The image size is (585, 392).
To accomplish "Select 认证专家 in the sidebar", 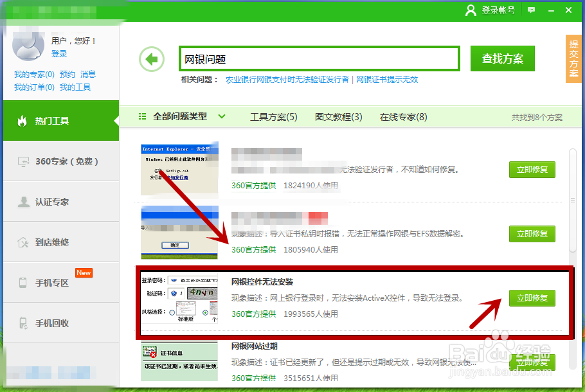I will click(x=61, y=202).
